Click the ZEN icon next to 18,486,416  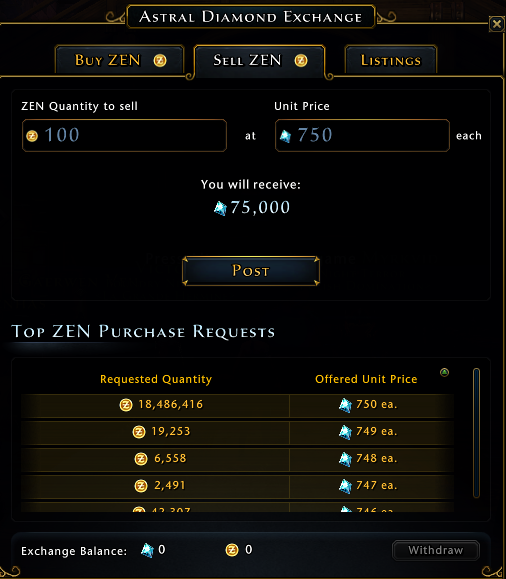(x=126, y=405)
